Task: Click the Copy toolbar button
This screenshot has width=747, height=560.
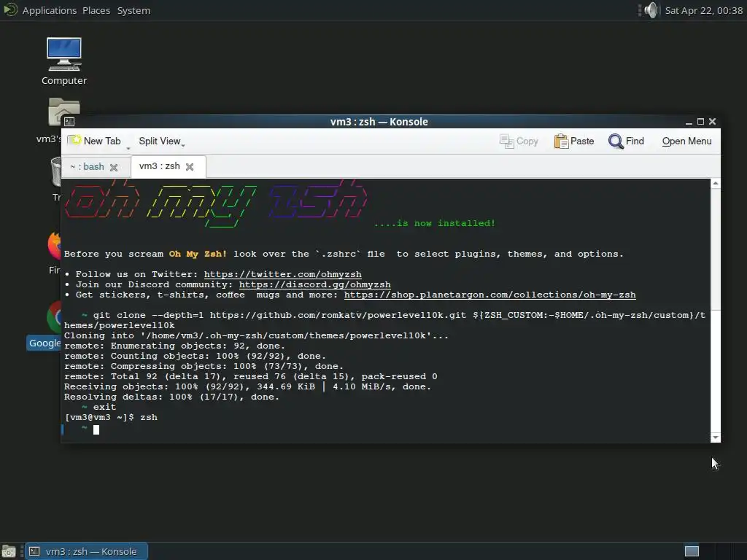Action: 519,141
